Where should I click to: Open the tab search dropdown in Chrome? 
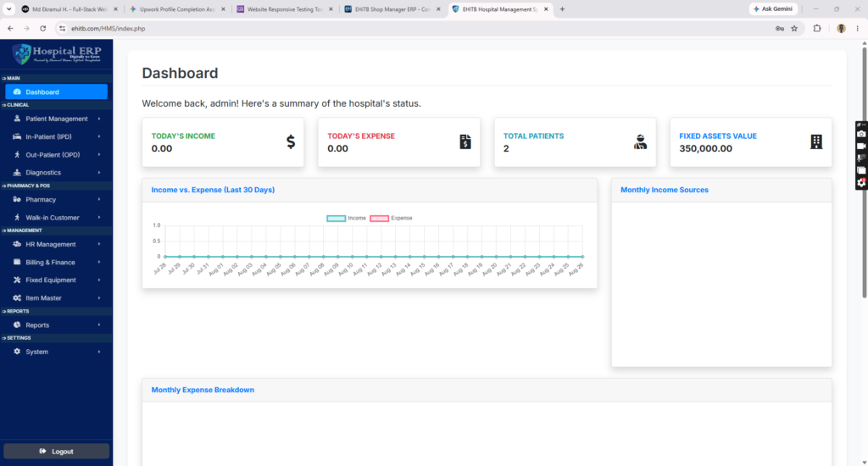(x=8, y=8)
